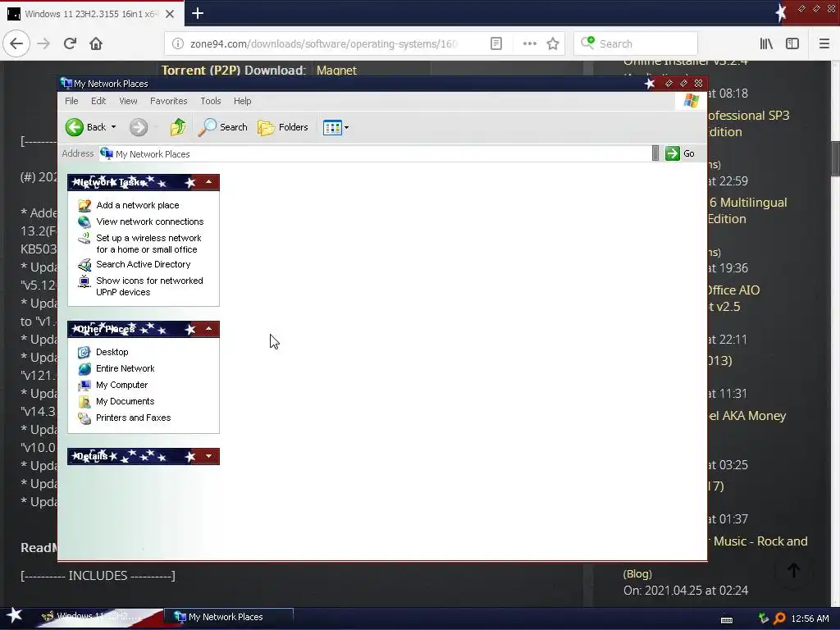840x630 pixels.
Task: Click Search Active Directory
Action: (x=143, y=264)
